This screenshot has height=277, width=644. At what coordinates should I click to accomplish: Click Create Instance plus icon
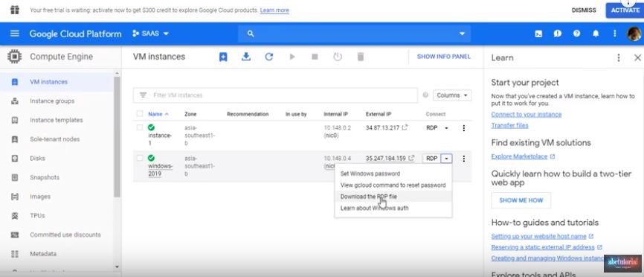click(x=223, y=57)
